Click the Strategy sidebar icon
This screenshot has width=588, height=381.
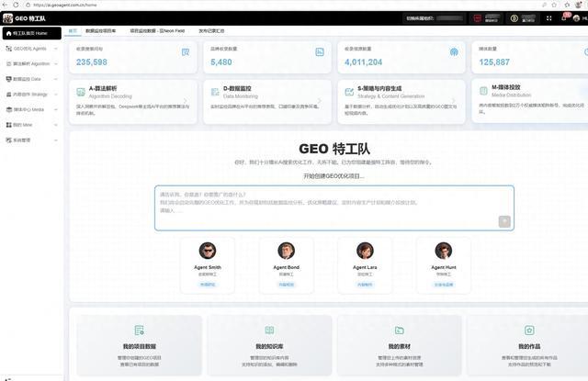coord(8,95)
